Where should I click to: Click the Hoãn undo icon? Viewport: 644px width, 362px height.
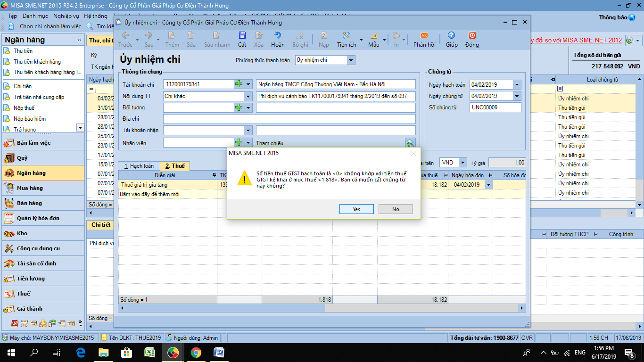pyautogui.click(x=278, y=35)
